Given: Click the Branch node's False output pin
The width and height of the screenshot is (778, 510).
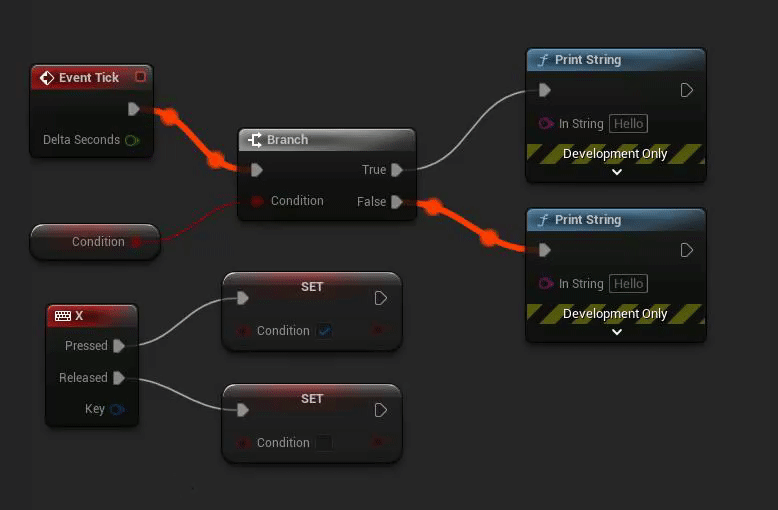Looking at the screenshot, I should pyautogui.click(x=396, y=201).
